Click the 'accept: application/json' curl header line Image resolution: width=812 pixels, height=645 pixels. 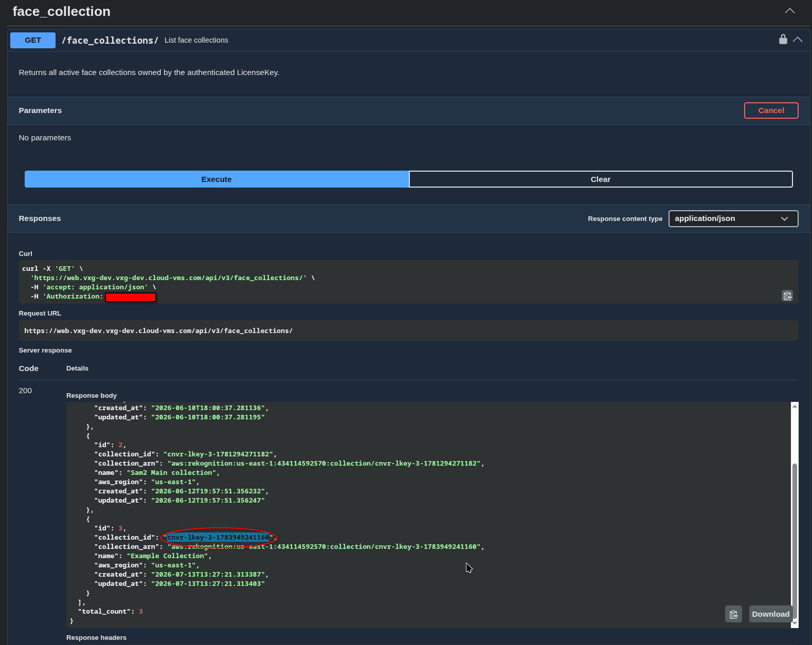click(93, 287)
